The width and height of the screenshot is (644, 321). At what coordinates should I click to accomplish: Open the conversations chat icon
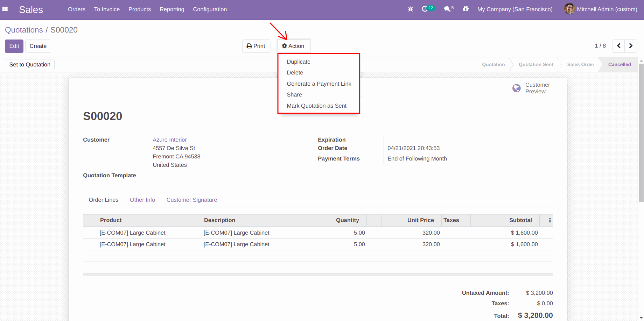(447, 9)
